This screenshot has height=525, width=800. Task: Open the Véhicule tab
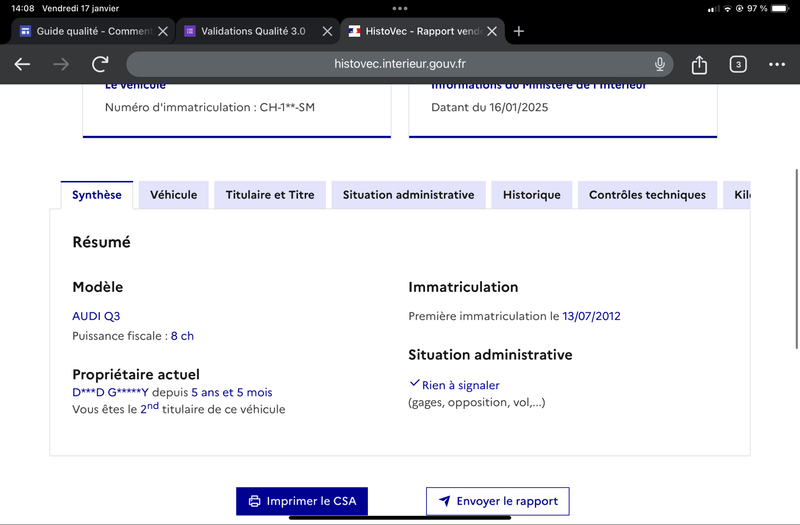(x=173, y=195)
